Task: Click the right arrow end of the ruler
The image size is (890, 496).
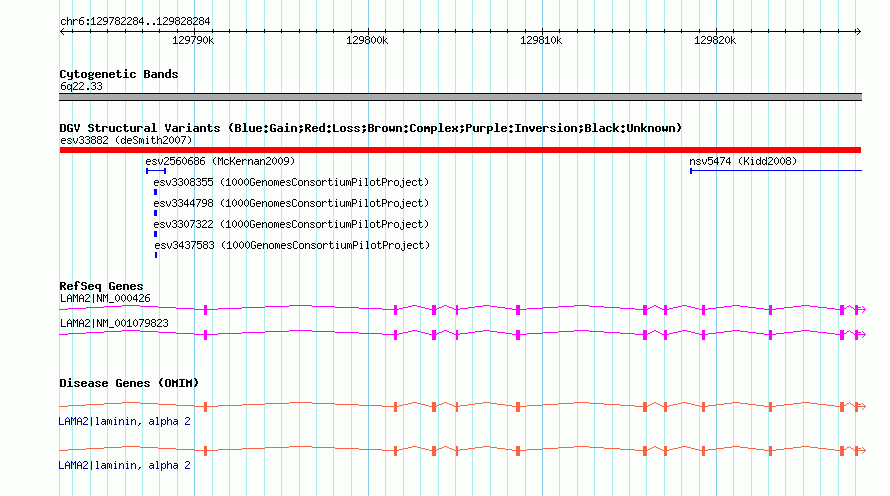Action: pyautogui.click(x=858, y=31)
